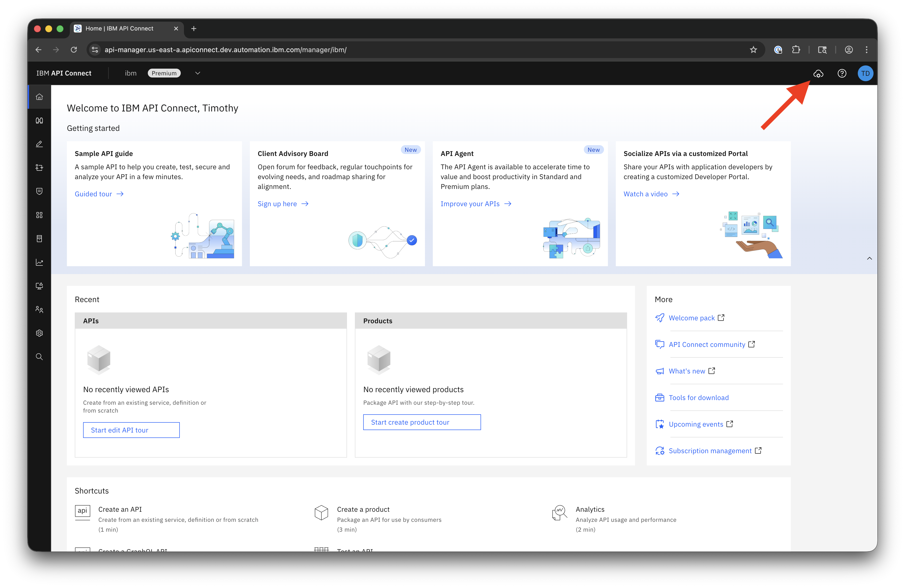Open the TD user avatar menu

click(x=865, y=73)
